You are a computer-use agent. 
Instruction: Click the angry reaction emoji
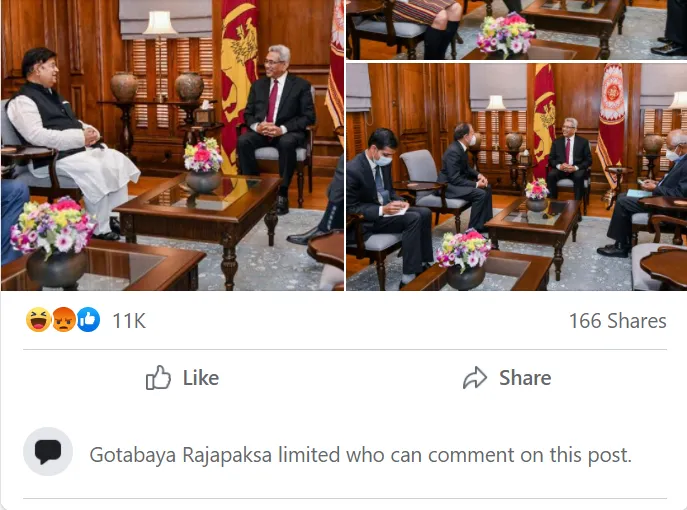coord(63,319)
